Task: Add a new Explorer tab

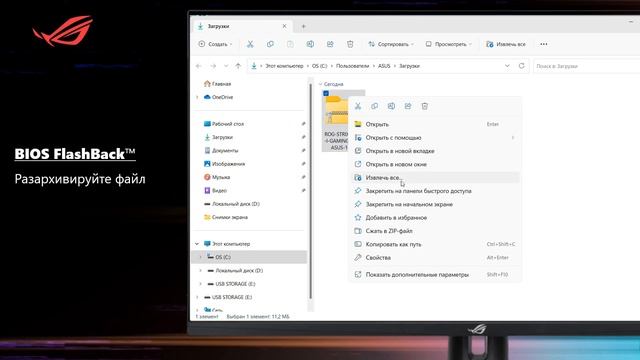Action: tap(303, 27)
